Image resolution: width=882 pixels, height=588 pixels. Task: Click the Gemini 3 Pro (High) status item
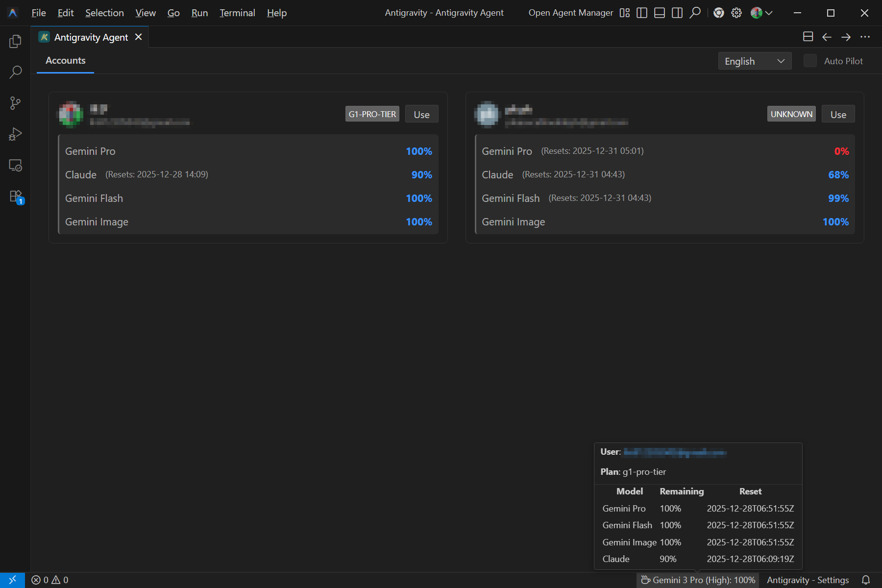pos(698,580)
